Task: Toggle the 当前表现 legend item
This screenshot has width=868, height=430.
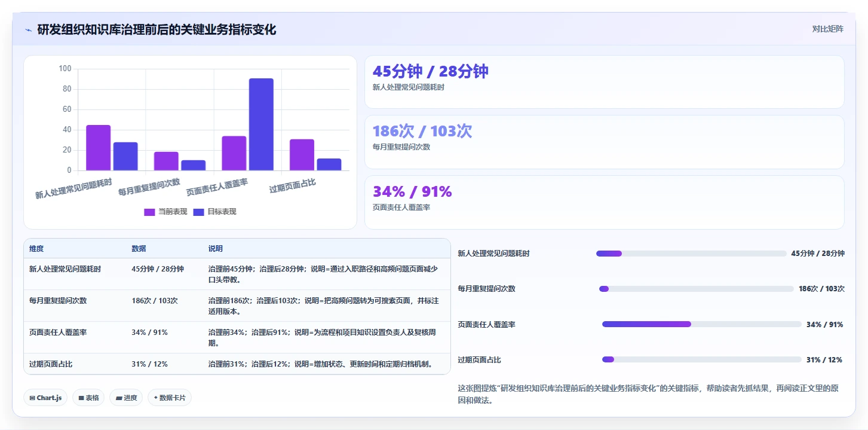Action: (x=166, y=212)
